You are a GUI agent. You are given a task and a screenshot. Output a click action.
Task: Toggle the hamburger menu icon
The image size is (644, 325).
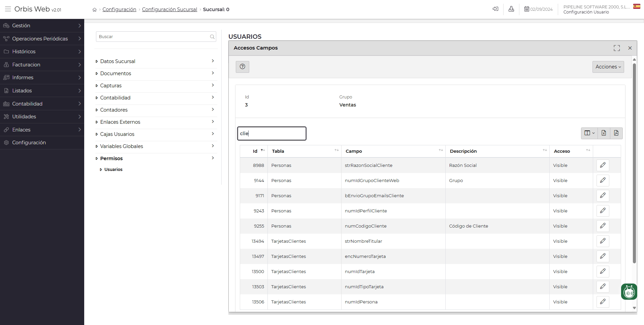click(7, 9)
